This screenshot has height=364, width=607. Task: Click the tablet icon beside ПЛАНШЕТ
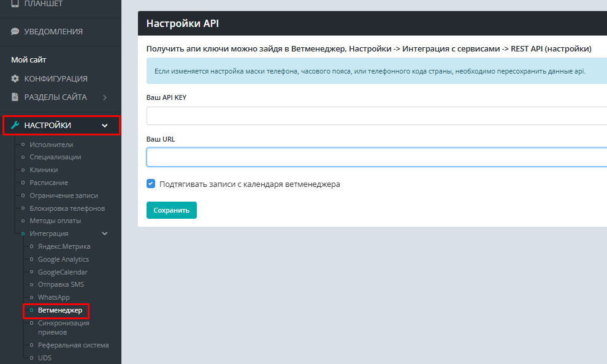click(x=15, y=4)
